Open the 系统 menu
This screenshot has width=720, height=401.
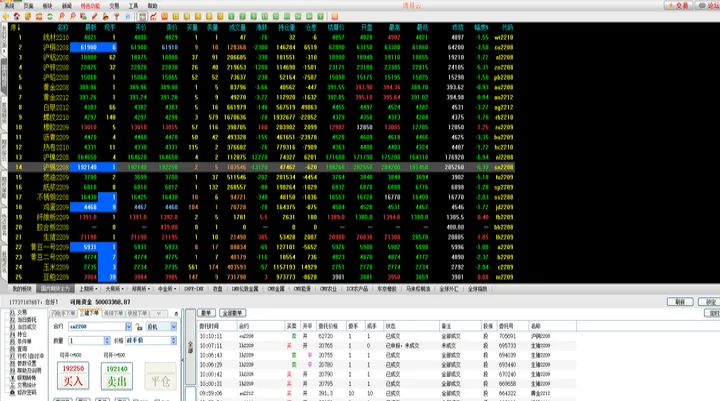point(9,5)
